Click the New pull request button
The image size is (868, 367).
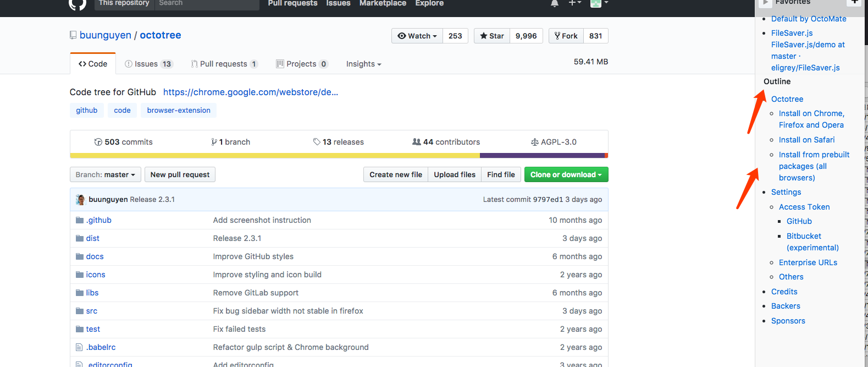point(180,174)
